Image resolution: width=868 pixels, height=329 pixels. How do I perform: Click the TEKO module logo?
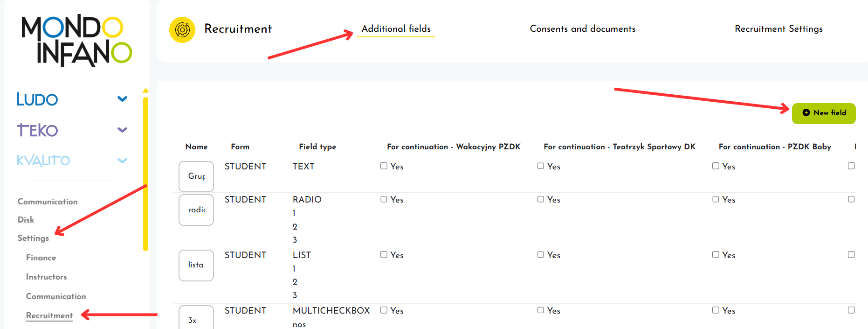[37, 130]
